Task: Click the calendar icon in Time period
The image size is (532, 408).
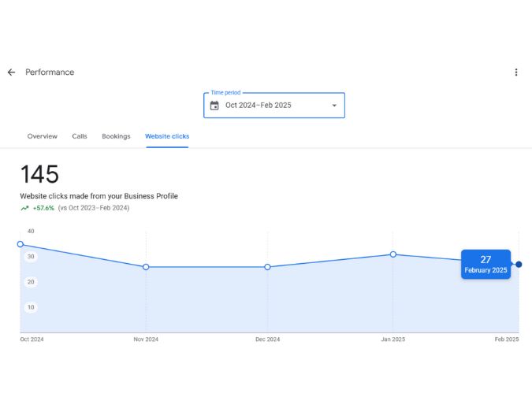Action: [x=214, y=106]
